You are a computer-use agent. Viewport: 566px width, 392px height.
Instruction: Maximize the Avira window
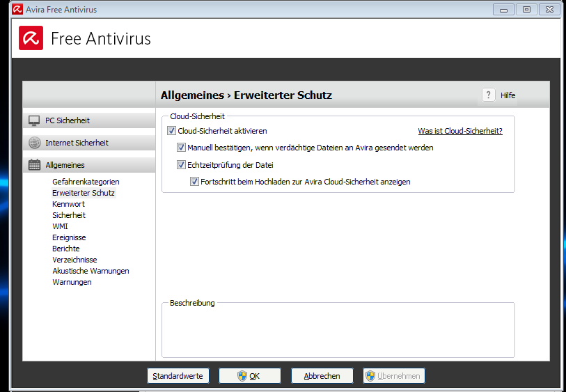pos(526,9)
